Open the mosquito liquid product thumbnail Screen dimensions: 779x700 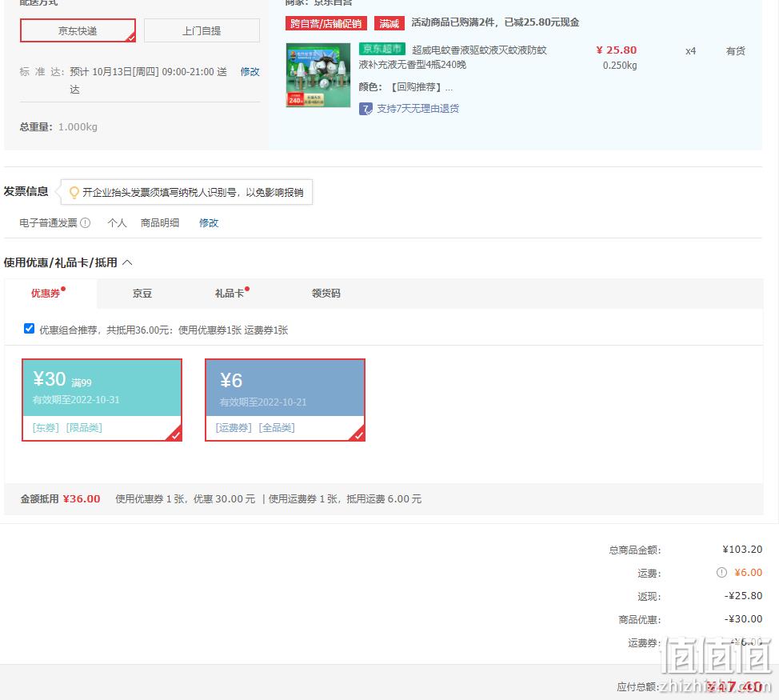pyautogui.click(x=318, y=75)
